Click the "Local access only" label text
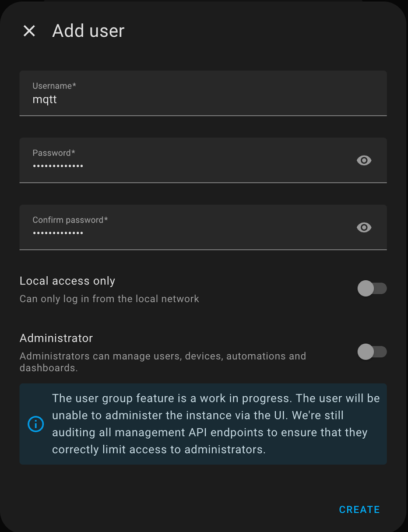 pyautogui.click(x=68, y=281)
